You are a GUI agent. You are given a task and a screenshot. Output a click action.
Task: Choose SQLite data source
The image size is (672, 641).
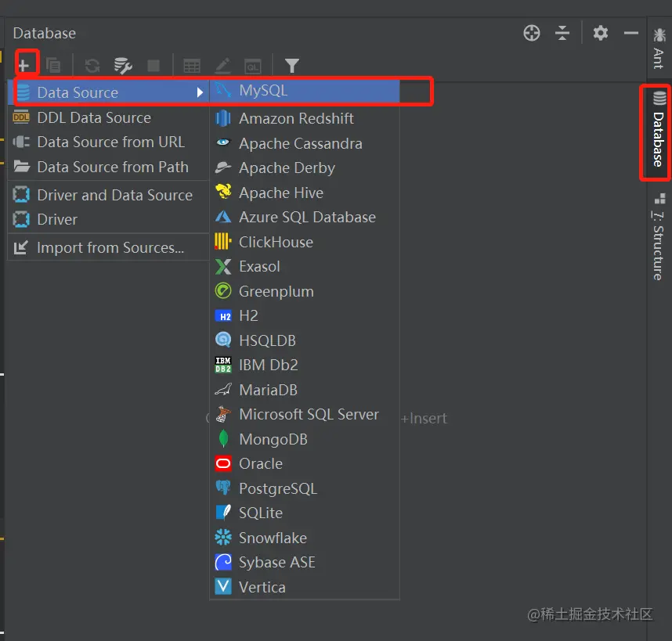pyautogui.click(x=305, y=513)
